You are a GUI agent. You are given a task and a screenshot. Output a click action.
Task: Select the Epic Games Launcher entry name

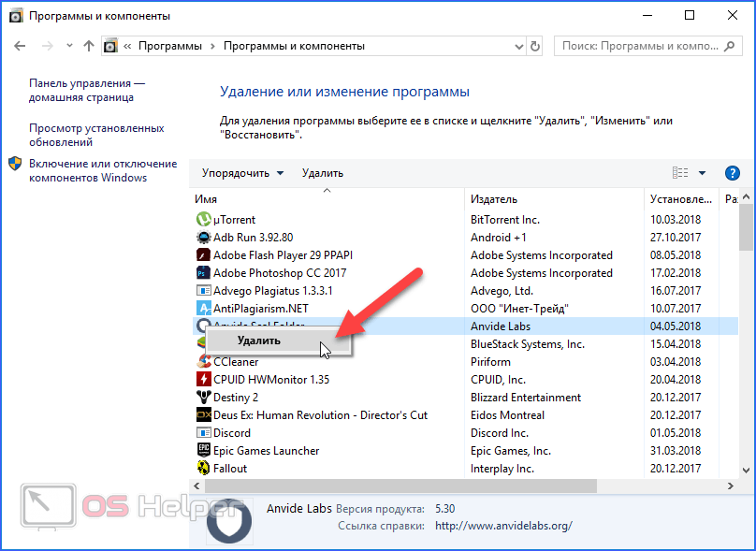click(x=266, y=451)
